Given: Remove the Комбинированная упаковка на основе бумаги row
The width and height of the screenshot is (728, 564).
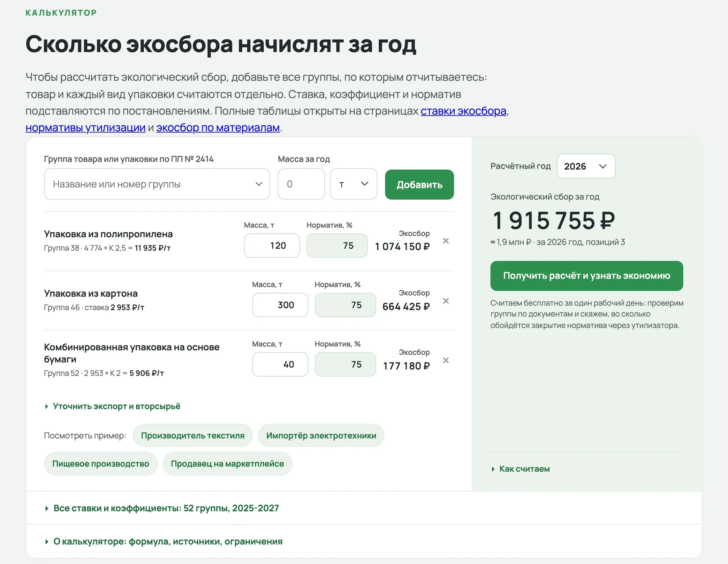Looking at the screenshot, I should [x=446, y=360].
